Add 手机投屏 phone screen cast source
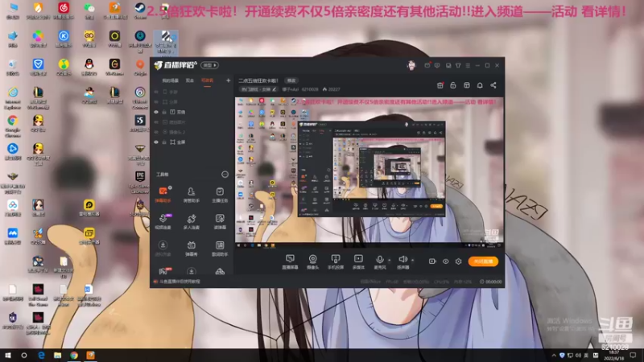This screenshot has height=362, width=644. [336, 261]
